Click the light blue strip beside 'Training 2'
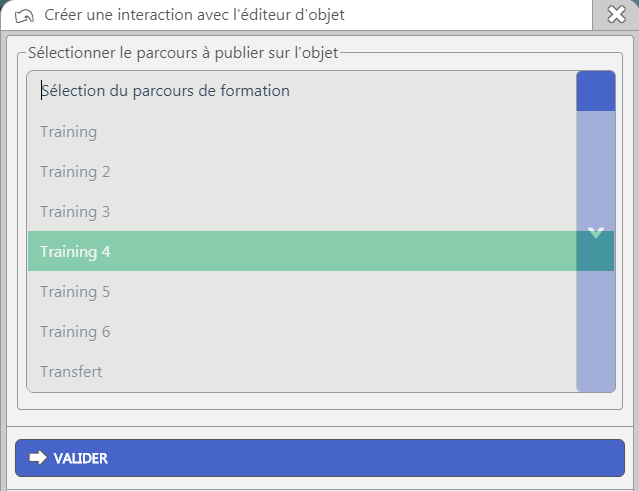The height and width of the screenshot is (491, 639). [596, 172]
